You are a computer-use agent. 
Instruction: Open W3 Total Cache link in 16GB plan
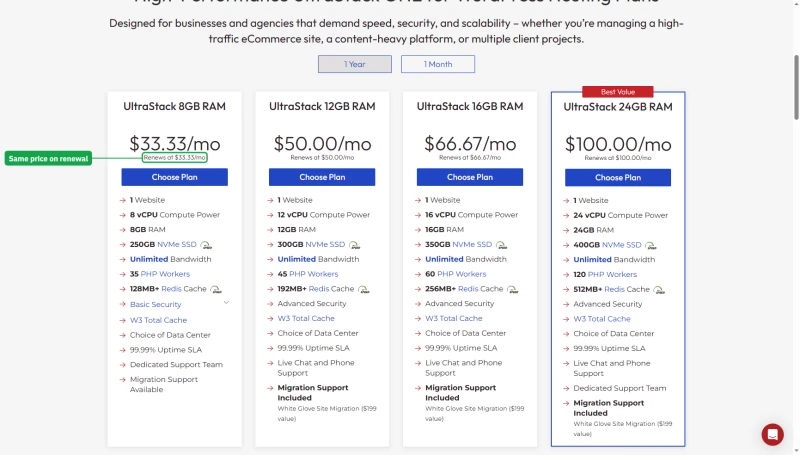click(454, 318)
